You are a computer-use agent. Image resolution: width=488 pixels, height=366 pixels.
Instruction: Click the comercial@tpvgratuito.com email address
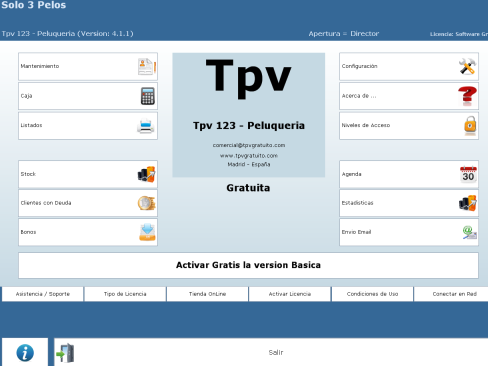pos(249,145)
